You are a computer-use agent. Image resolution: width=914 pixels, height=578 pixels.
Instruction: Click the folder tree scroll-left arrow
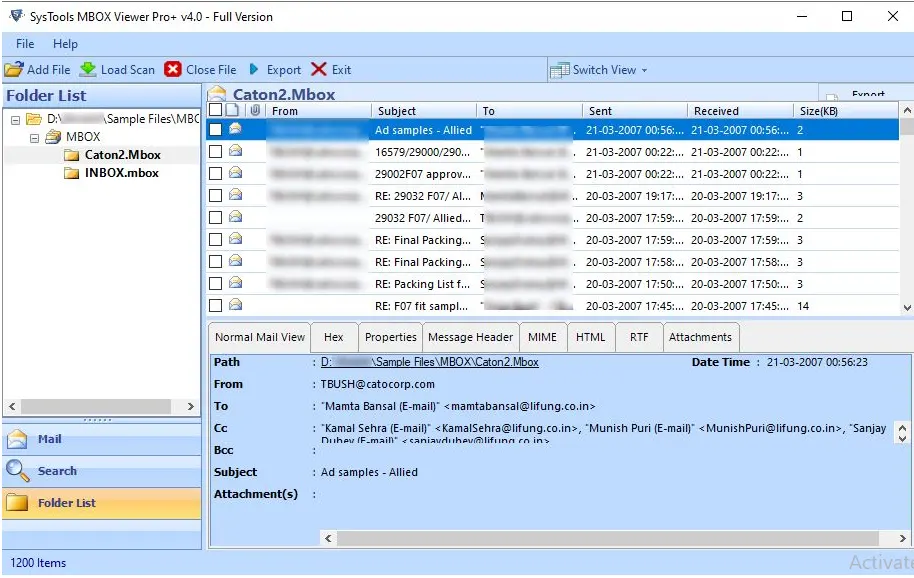(12, 406)
